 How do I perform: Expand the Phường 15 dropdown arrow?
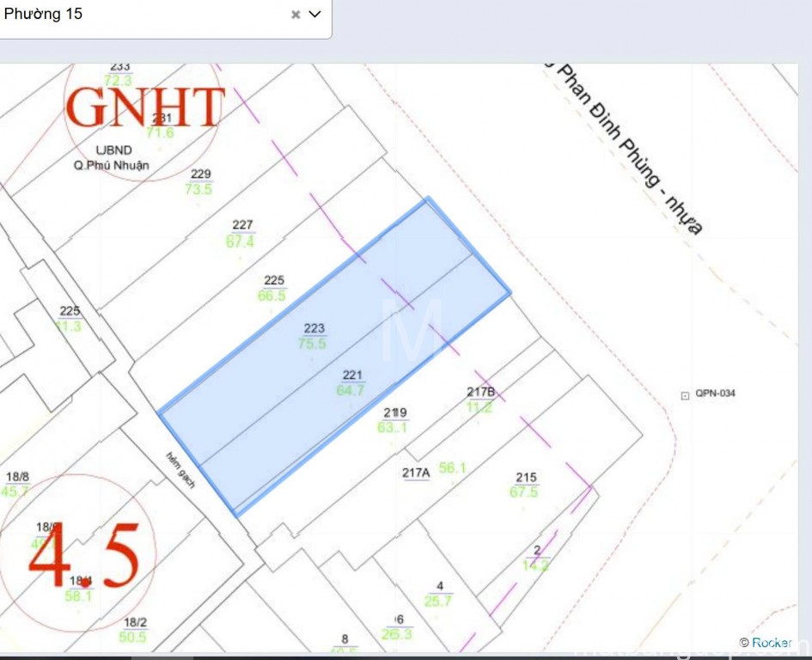click(314, 15)
